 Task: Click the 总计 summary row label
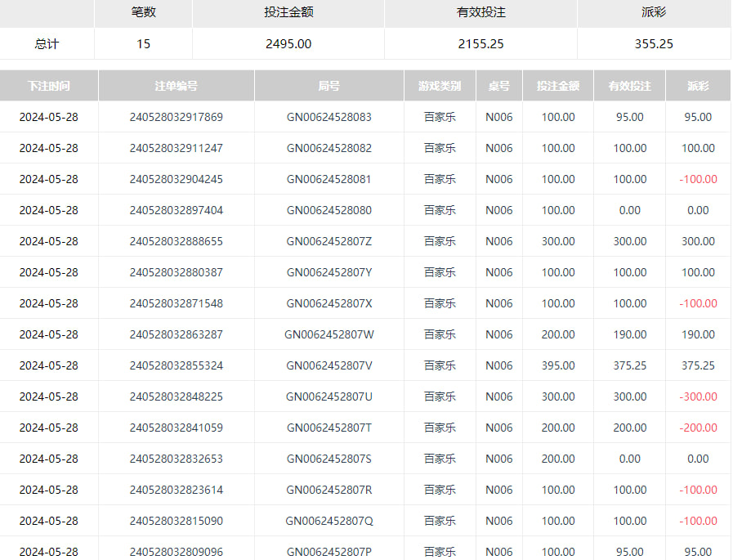click(47, 44)
